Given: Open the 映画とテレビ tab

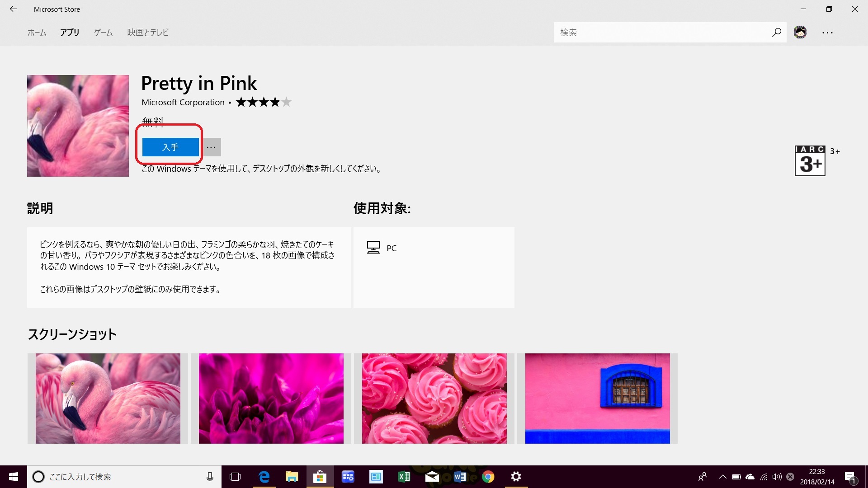Looking at the screenshot, I should 148,33.
